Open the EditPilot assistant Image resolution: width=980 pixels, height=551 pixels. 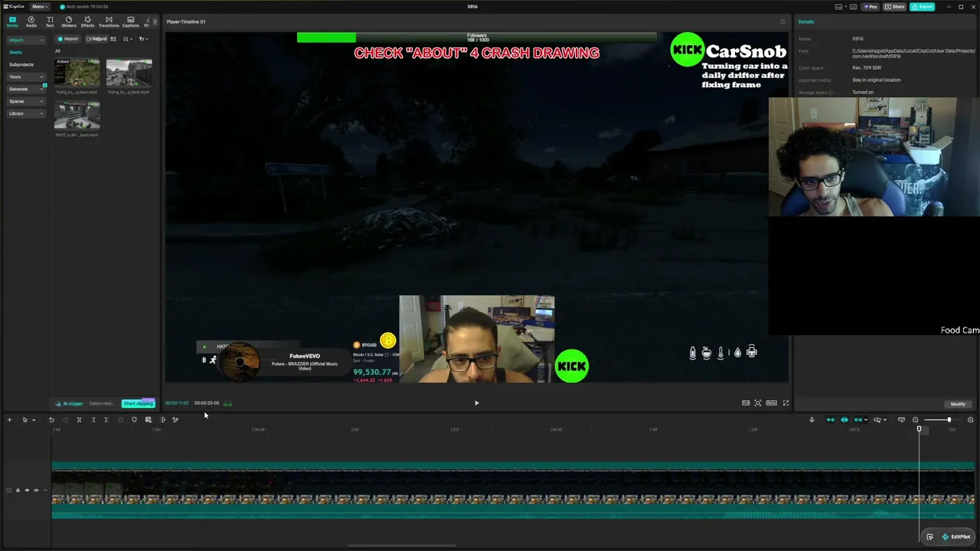pos(956,536)
